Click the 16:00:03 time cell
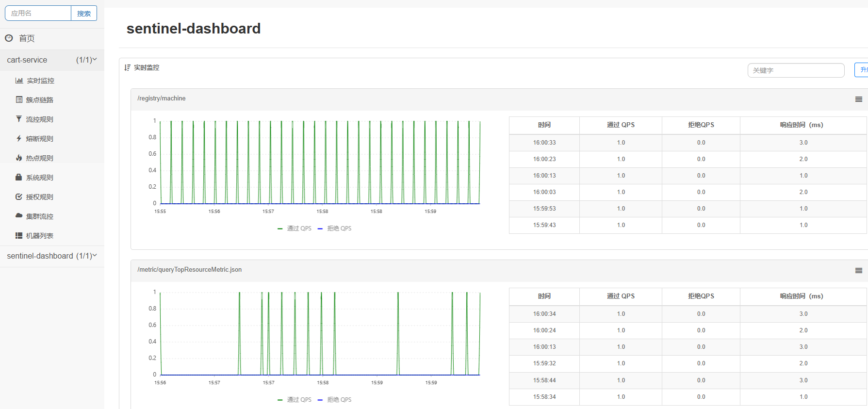 544,192
